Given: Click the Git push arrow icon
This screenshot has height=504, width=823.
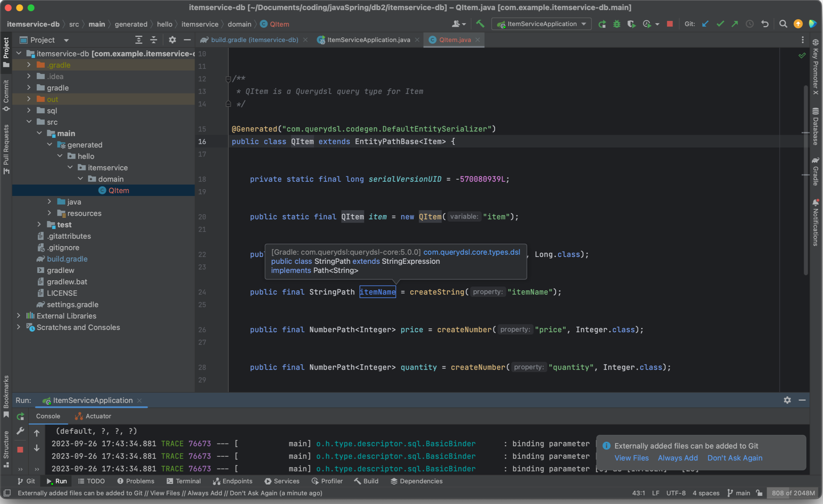Looking at the screenshot, I should point(734,24).
